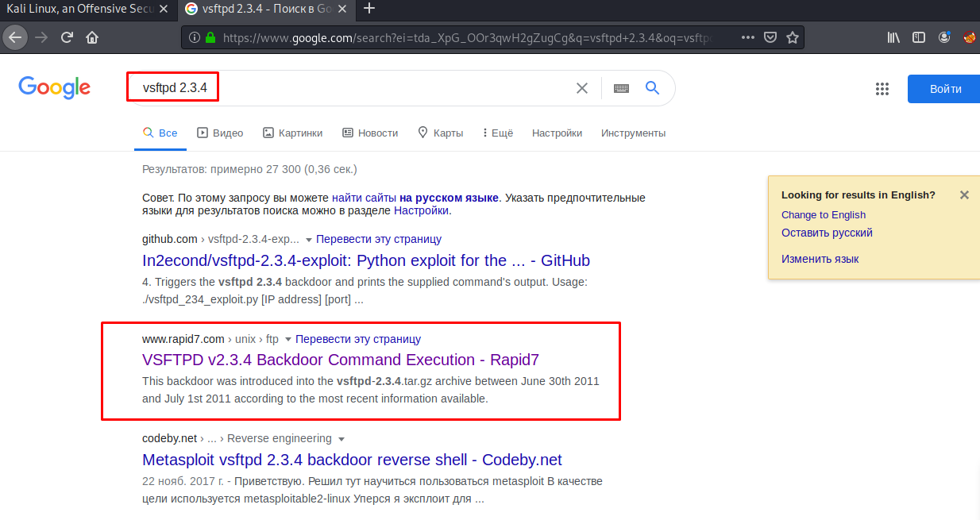The image size is (980, 520).
Task: Toggle the sidebar view in the toolbar
Action: pyautogui.click(x=919, y=37)
